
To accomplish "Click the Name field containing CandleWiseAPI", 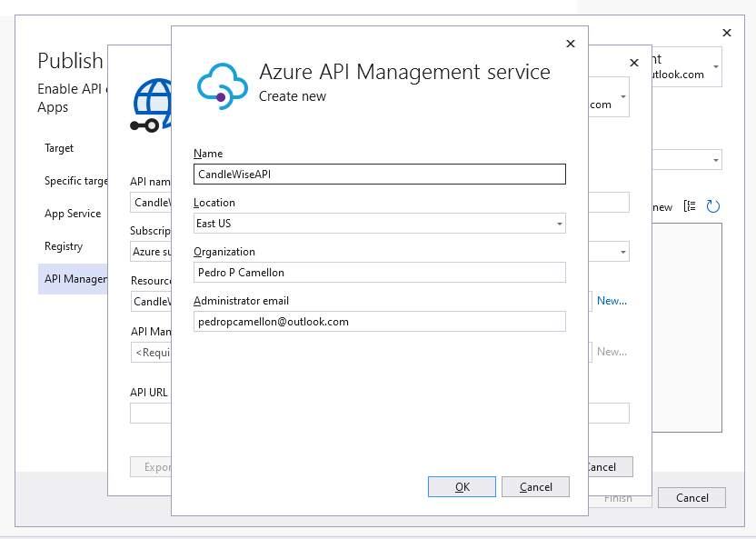I will pos(379,174).
